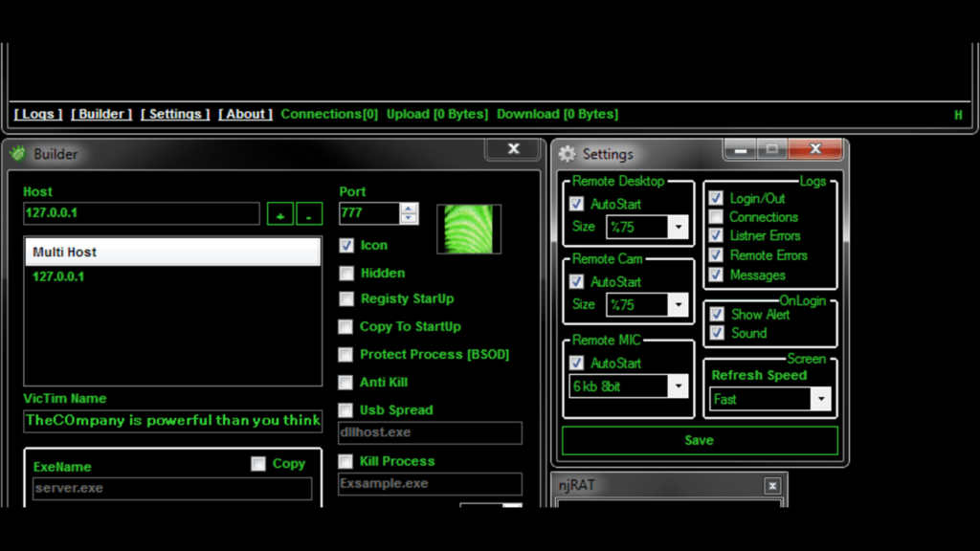Viewport: 980px width, 551px height.
Task: Click the Download [0 Bytes] status text
Action: (558, 115)
